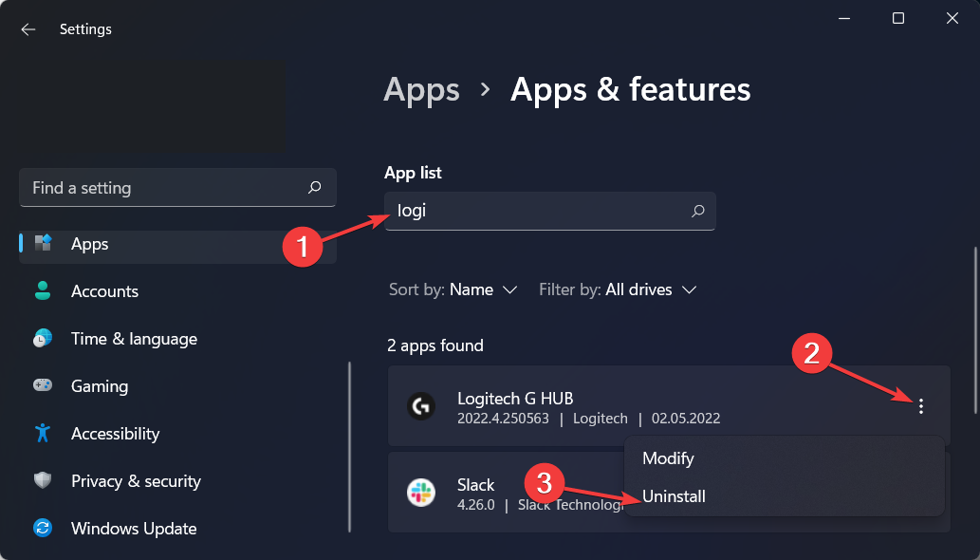The height and width of the screenshot is (560, 980).
Task: Click the Gaming controller icon
Action: pyautogui.click(x=43, y=386)
